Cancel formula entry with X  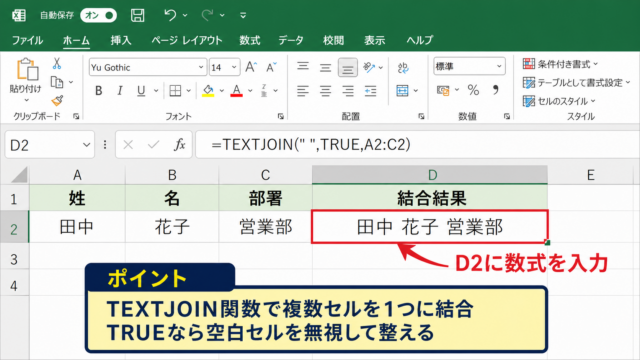click(x=128, y=145)
